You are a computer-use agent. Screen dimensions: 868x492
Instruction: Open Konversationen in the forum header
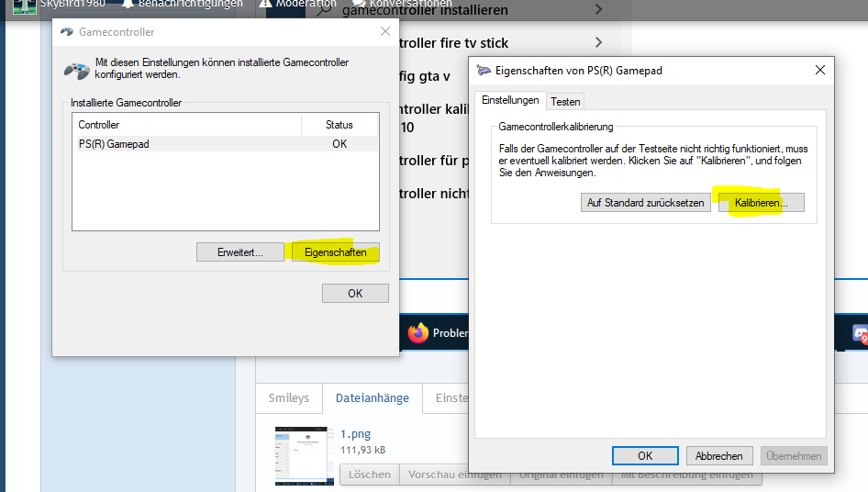pos(402,4)
